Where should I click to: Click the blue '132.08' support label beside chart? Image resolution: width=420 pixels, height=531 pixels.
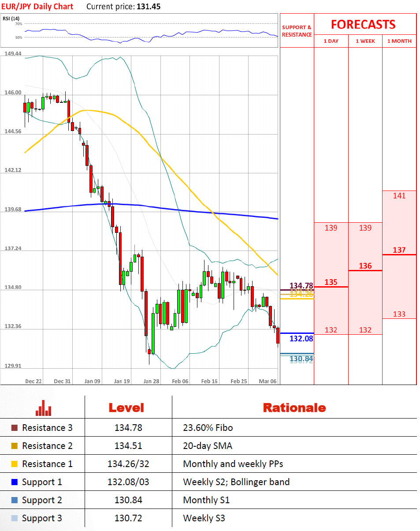tap(301, 339)
